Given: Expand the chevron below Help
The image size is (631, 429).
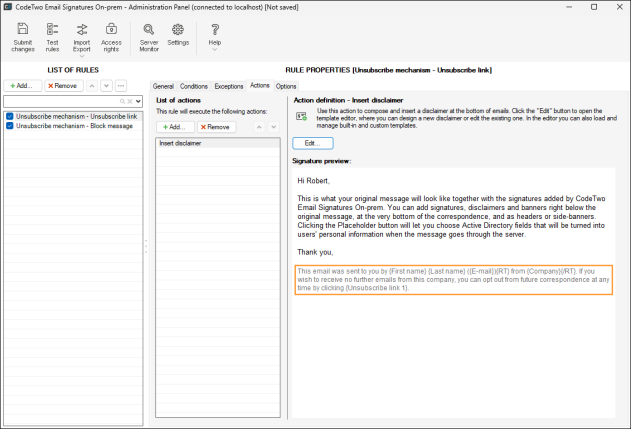Looking at the screenshot, I should coord(214,50).
